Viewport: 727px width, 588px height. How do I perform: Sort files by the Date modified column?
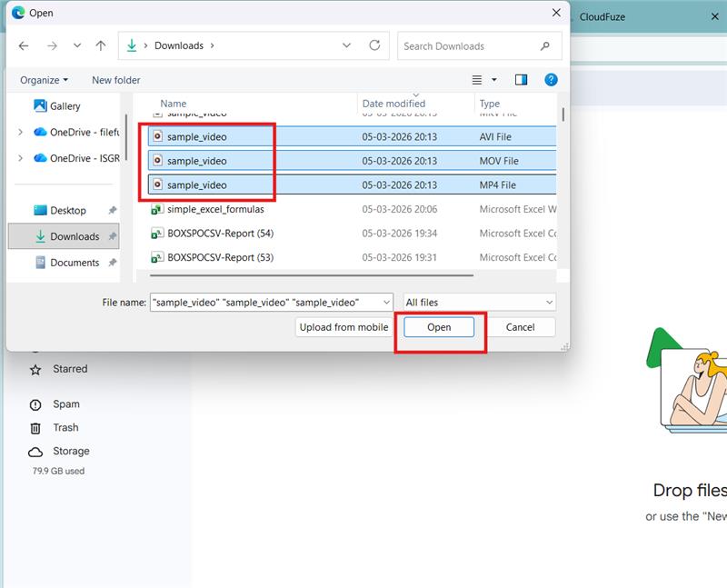(x=393, y=103)
